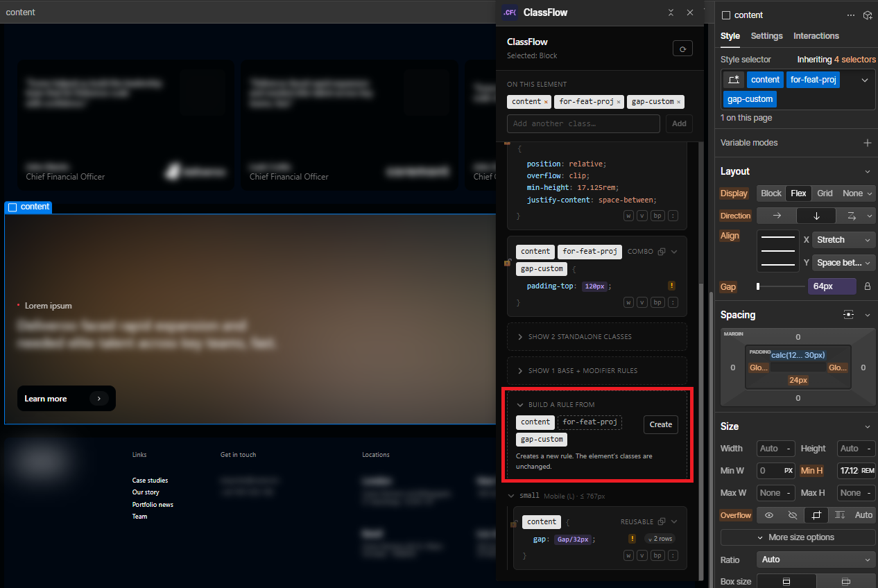878x588 pixels.
Task: Click the 'bp' button in the combo rule block
Action: [657, 302]
